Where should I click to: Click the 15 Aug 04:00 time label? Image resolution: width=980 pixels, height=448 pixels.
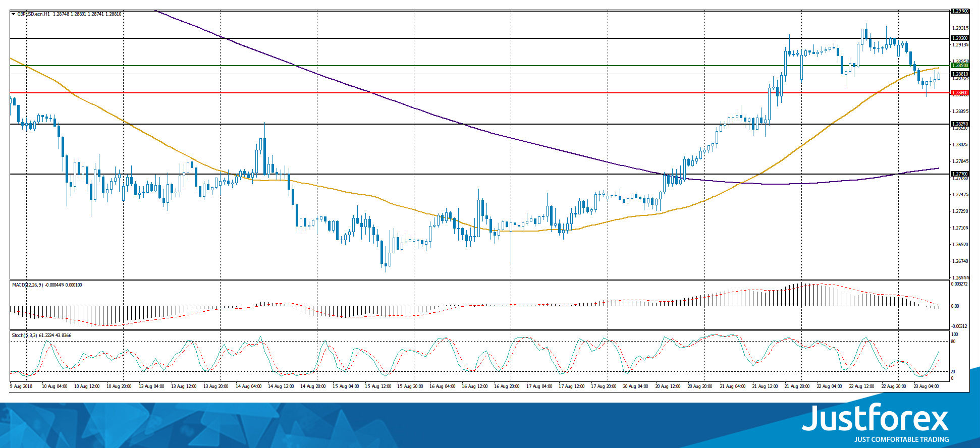[345, 386]
